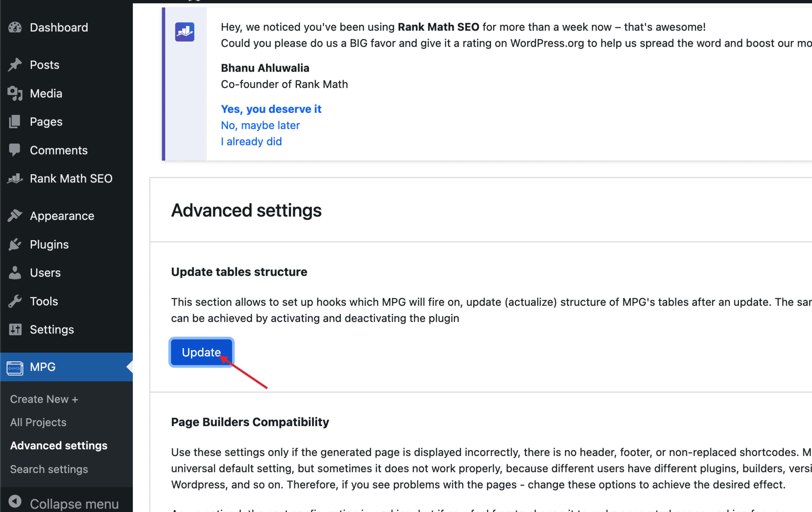Click the Pages stacked-sheets icon
The height and width of the screenshot is (512, 812).
[15, 122]
